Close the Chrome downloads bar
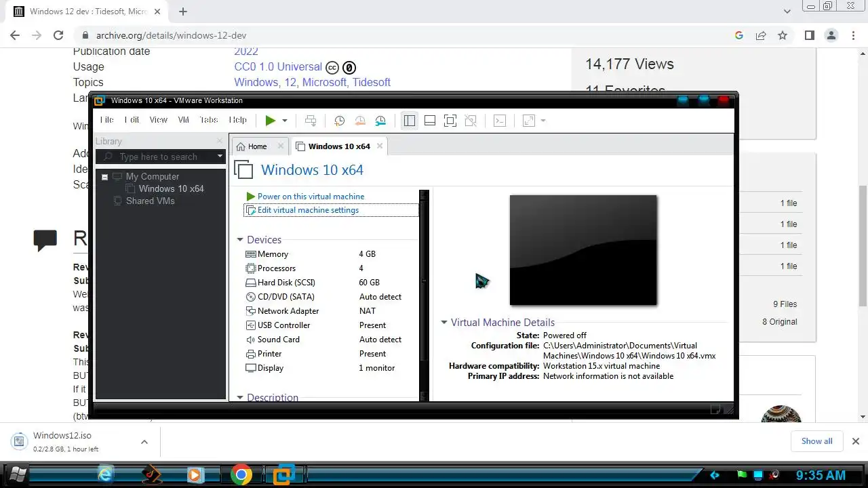 click(x=856, y=441)
